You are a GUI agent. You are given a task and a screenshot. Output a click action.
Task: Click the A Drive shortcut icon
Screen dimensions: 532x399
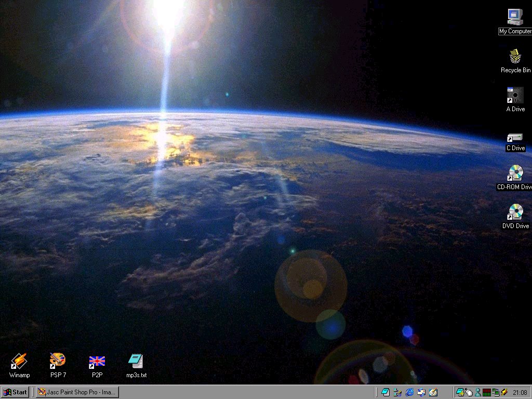pyautogui.click(x=515, y=95)
